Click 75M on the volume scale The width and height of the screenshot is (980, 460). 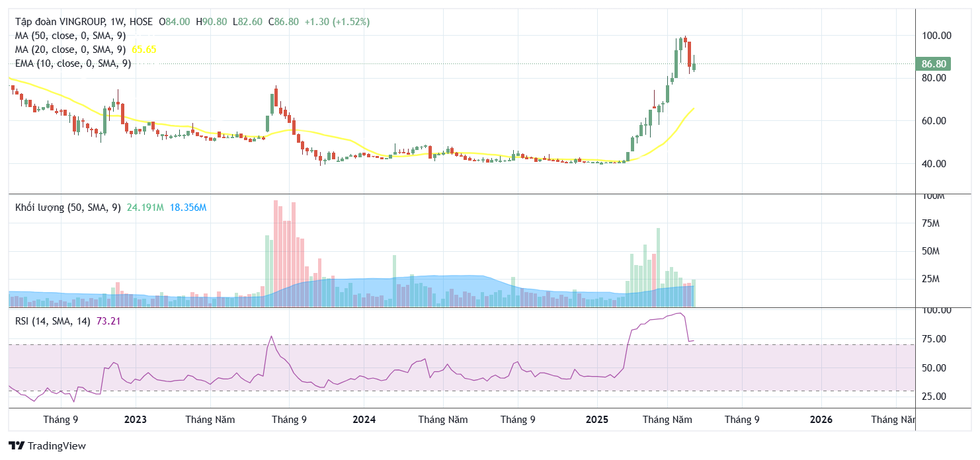(932, 224)
